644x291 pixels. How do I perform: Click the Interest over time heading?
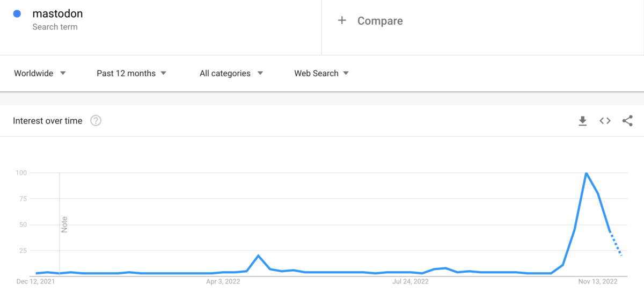[x=48, y=121]
